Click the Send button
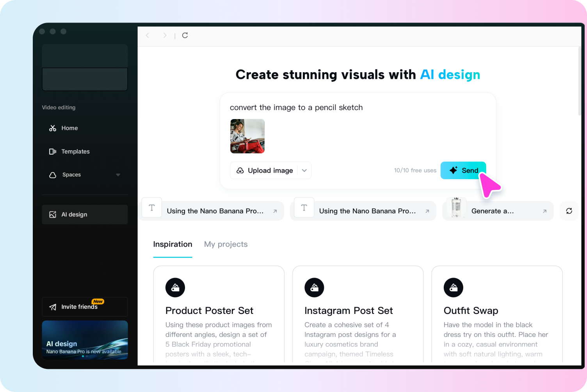The width and height of the screenshot is (587, 392). coord(463,170)
